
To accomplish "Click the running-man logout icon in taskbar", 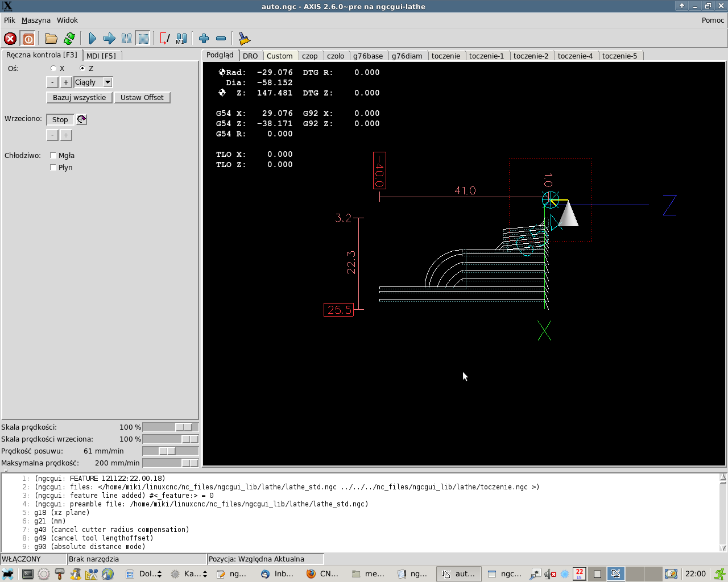I will [x=720, y=574].
